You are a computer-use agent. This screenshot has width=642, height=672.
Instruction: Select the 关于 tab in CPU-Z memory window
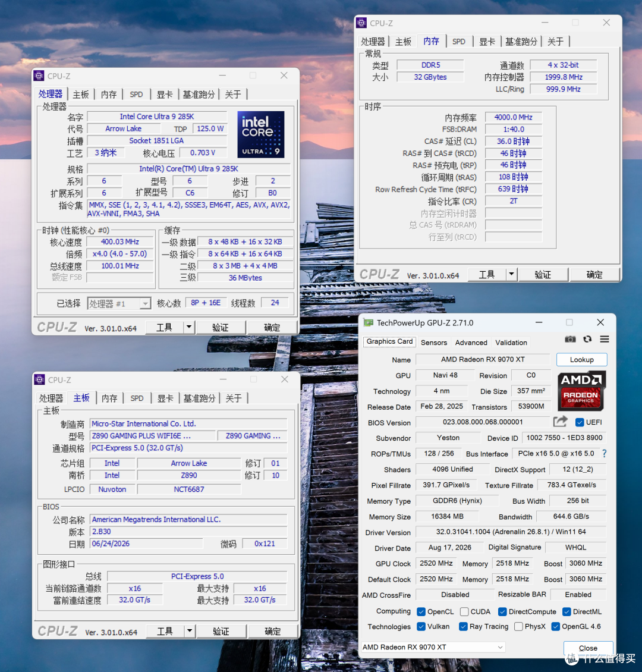point(555,42)
